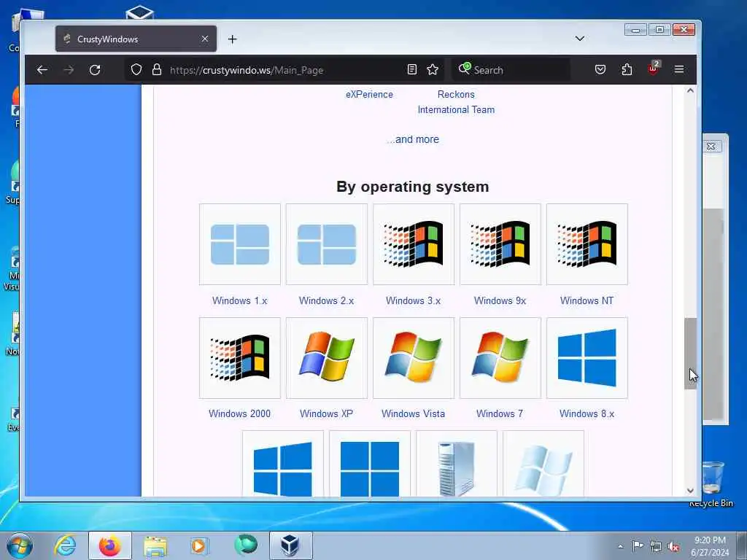The height and width of the screenshot is (560, 747).
Task: Open the Windows 2000 text link
Action: click(239, 413)
